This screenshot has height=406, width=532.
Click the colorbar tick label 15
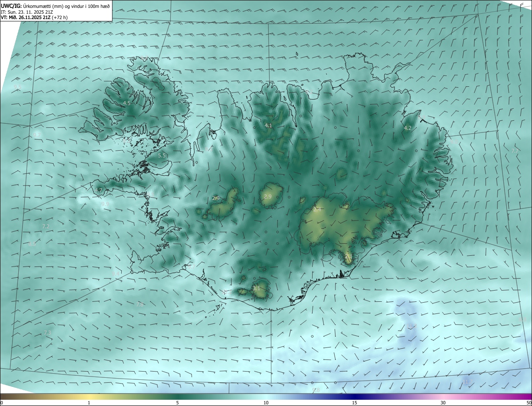(x=355, y=403)
